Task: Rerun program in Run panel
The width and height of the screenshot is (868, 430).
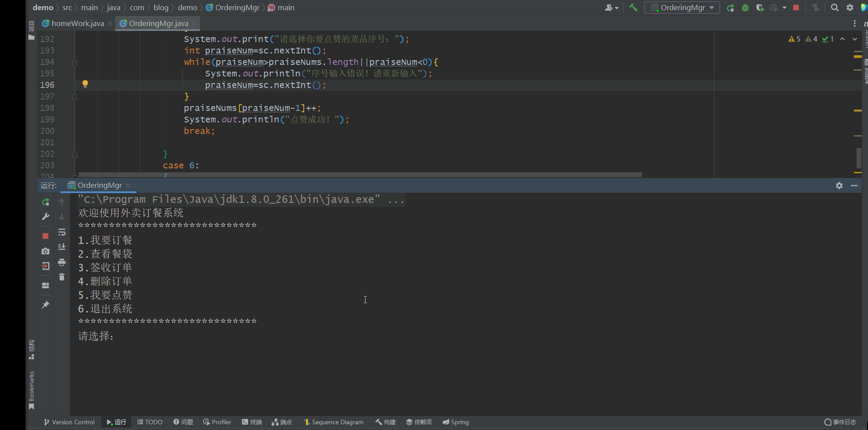Action: click(x=45, y=202)
